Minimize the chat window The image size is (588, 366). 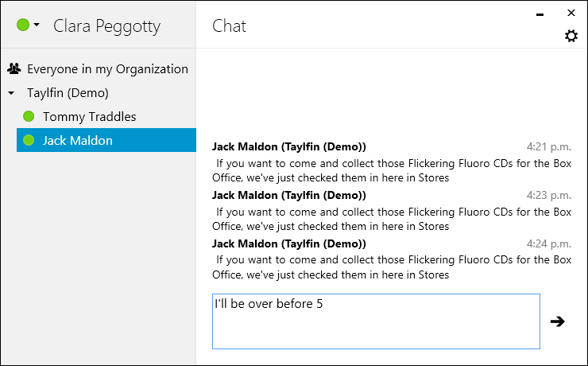click(540, 14)
